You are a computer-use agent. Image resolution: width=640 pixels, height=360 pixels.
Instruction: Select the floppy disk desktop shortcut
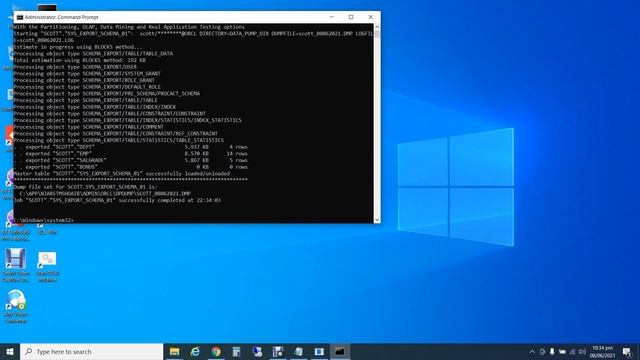[x=16, y=265]
